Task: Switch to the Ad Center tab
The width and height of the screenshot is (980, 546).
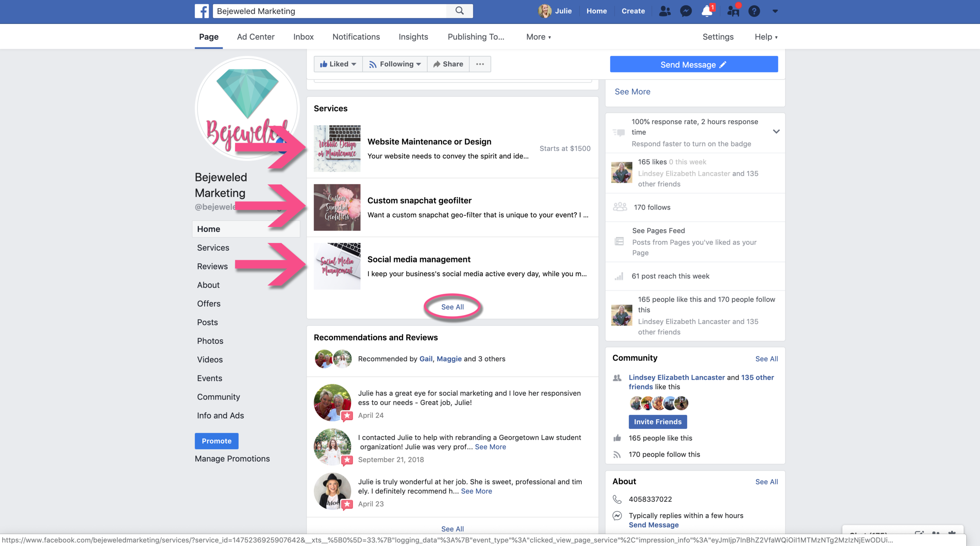Action: (256, 37)
